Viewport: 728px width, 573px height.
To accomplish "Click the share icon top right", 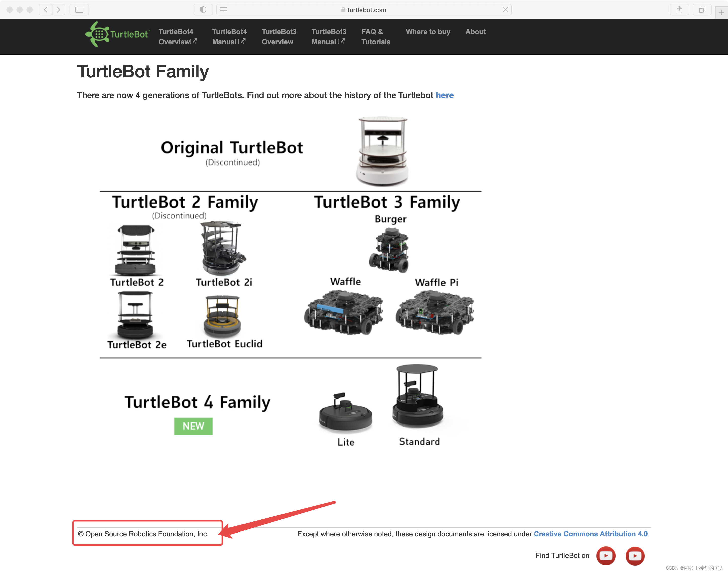I will click(x=679, y=10).
